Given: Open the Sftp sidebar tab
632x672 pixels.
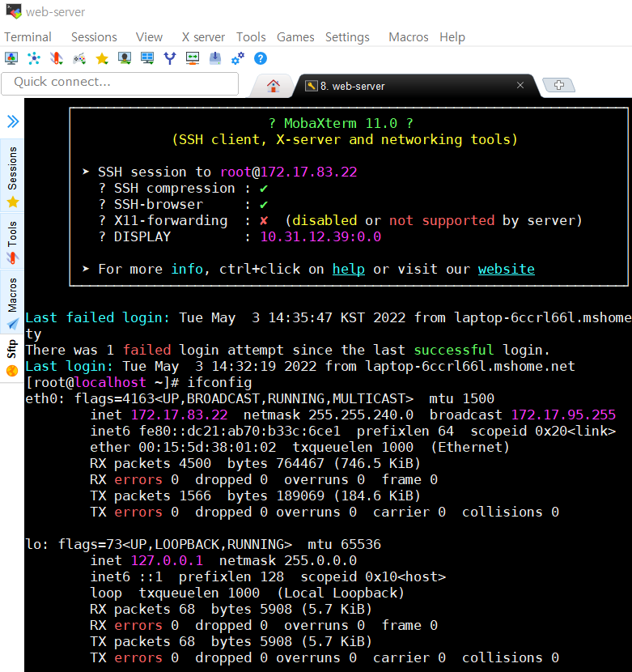Looking at the screenshot, I should pos(12,357).
